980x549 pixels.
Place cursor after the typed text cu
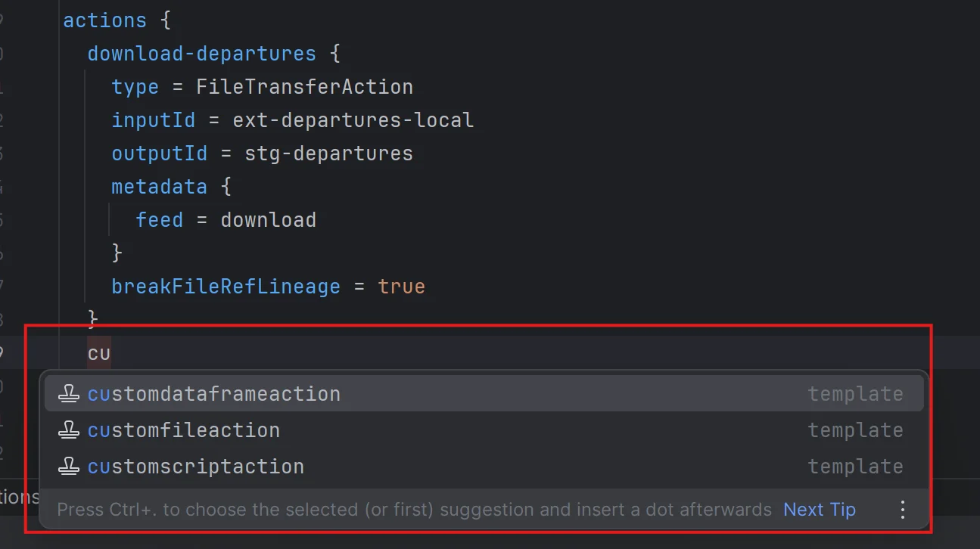click(x=110, y=352)
